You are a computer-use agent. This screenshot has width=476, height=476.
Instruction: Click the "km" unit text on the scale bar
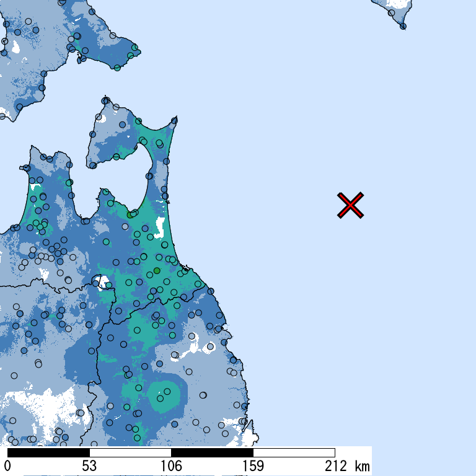(363, 466)
